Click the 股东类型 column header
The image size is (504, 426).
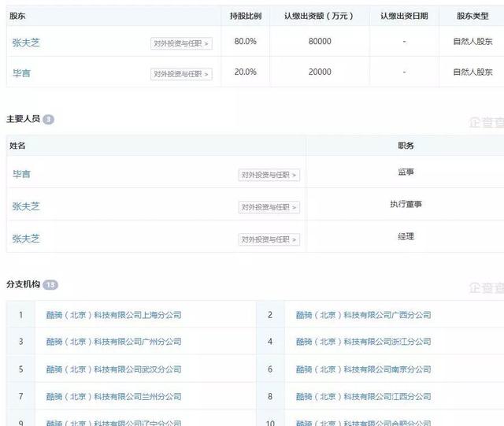point(472,16)
